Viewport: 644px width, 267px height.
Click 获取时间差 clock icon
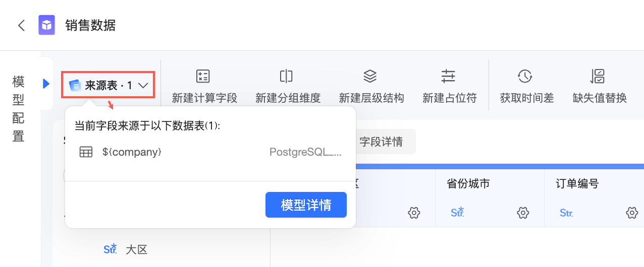pos(525,76)
